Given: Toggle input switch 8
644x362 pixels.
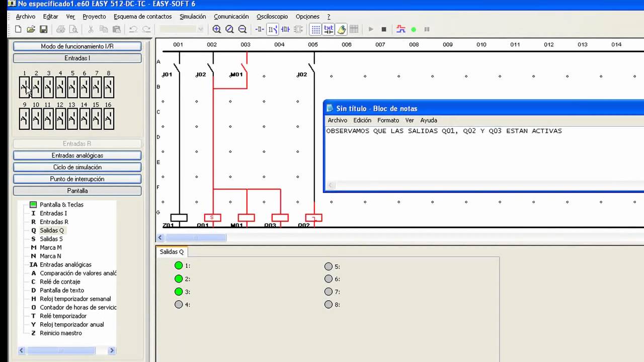Looking at the screenshot, I should point(109,87).
